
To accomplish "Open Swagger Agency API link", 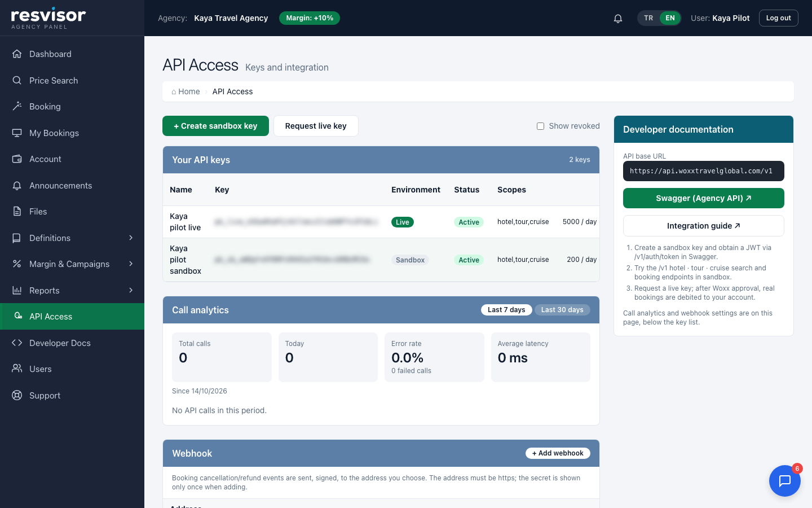I will coord(703,198).
